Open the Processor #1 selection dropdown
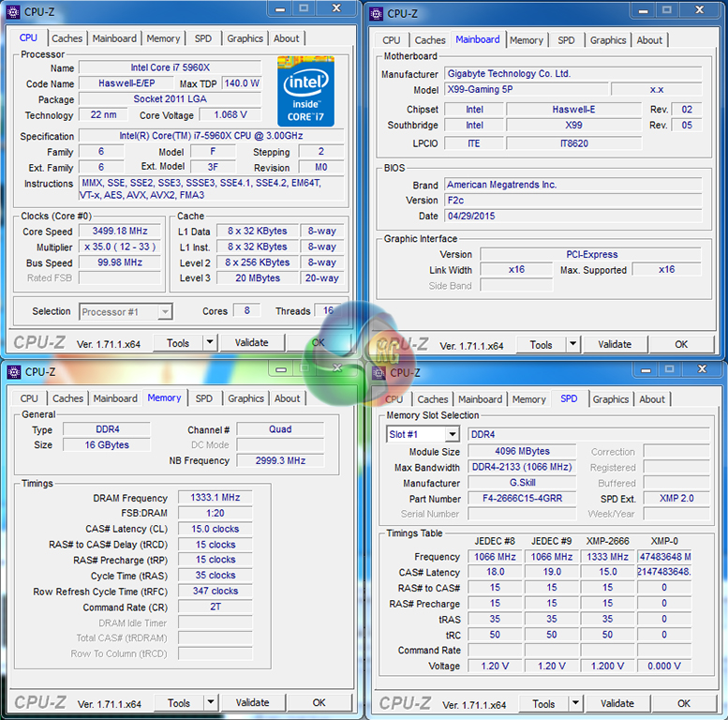Image resolution: width=728 pixels, height=720 pixels. (126, 311)
